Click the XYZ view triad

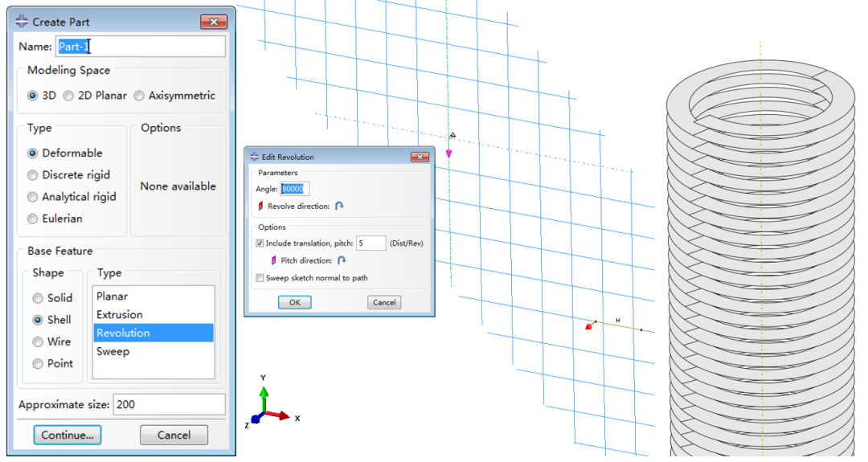pyautogui.click(x=273, y=403)
